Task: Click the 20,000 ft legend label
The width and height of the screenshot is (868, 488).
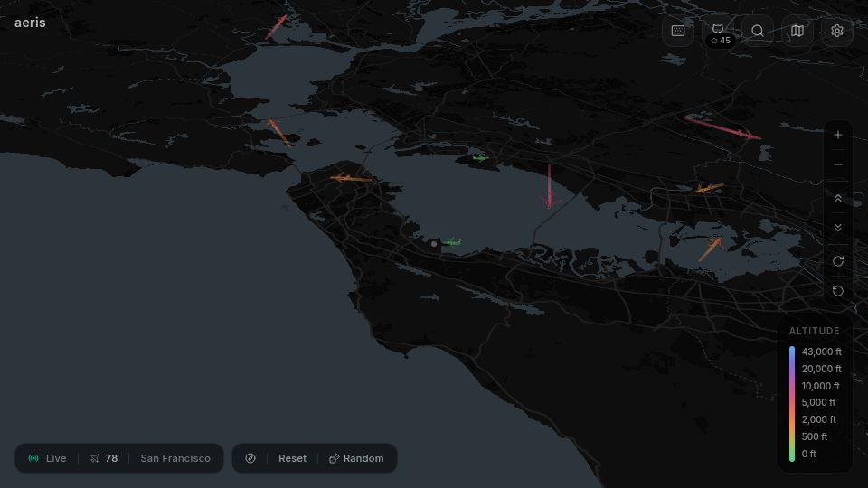Action: coord(822,369)
